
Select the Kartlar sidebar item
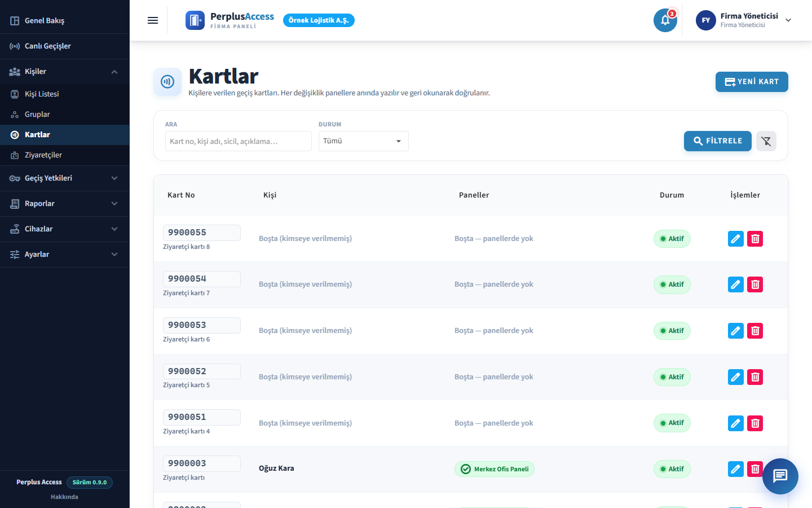click(65, 135)
